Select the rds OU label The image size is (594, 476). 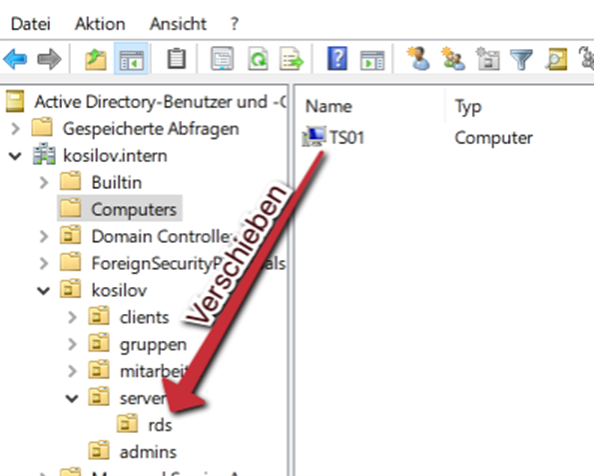pos(160,425)
